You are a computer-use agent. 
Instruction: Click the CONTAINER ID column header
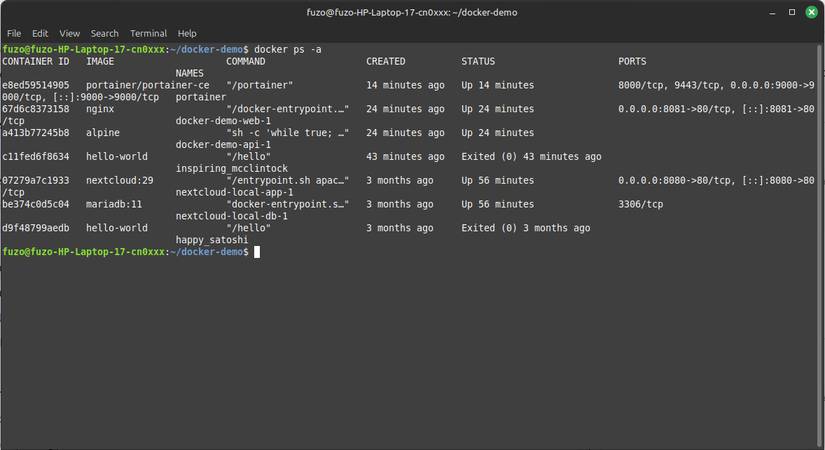coord(36,62)
